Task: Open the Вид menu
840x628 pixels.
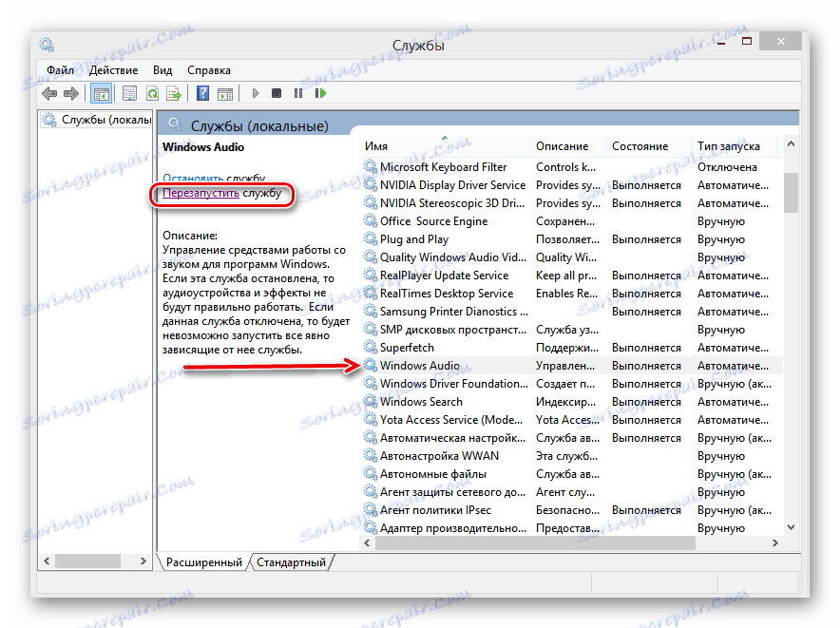Action: point(162,70)
